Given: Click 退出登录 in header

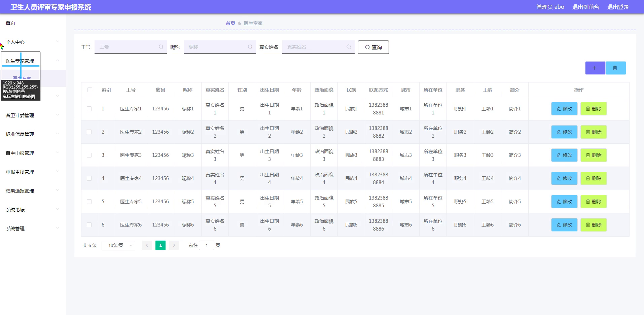Looking at the screenshot, I should coord(618,7).
